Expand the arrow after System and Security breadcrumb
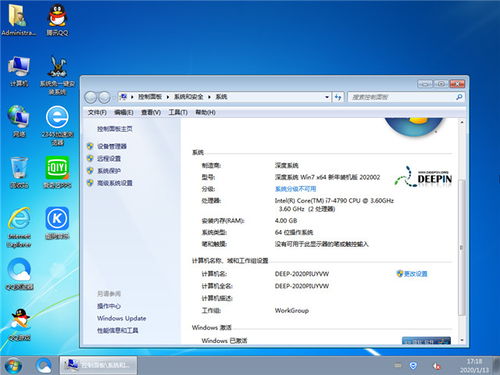Viewport: 500px width, 375px height. tap(209, 97)
